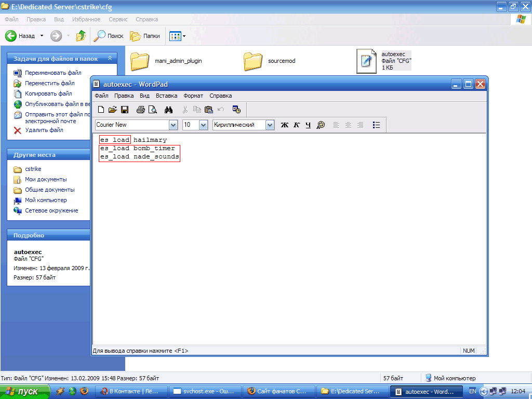
Task: Open Назад history dropdown arrow
Action: click(42, 36)
